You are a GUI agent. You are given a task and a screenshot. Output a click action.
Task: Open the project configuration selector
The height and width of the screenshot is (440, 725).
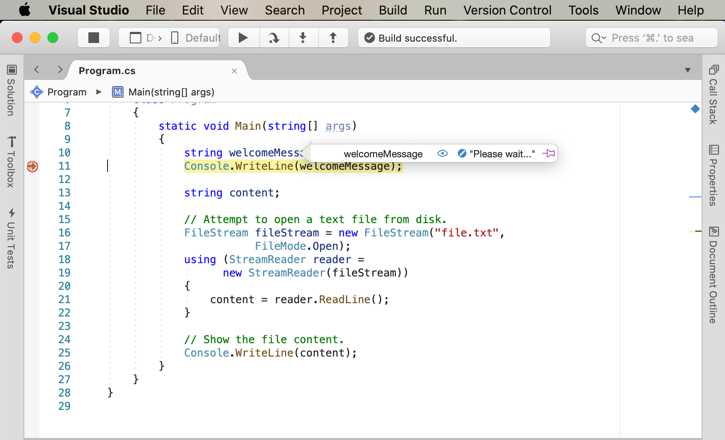click(144, 37)
